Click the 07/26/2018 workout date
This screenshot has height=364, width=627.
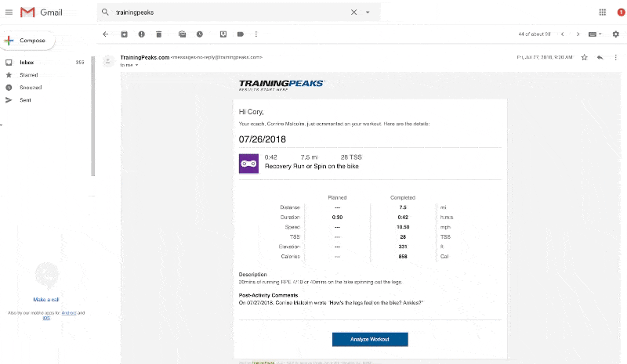point(263,139)
